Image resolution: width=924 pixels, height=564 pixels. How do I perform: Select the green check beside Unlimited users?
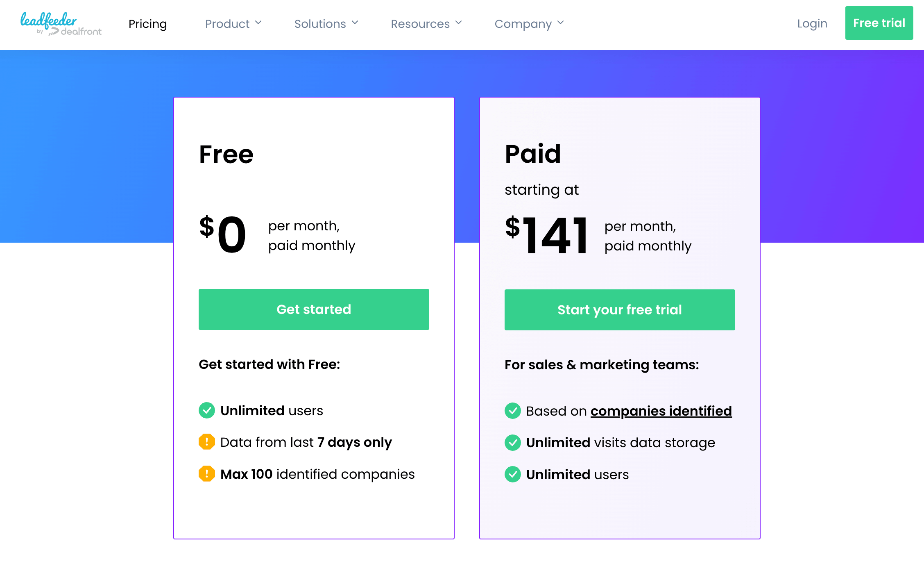click(207, 410)
